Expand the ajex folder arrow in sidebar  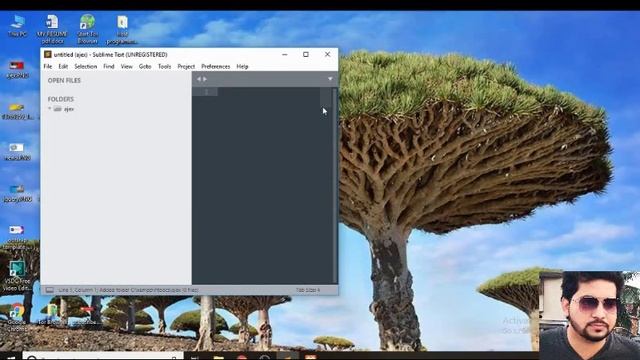coord(49,109)
